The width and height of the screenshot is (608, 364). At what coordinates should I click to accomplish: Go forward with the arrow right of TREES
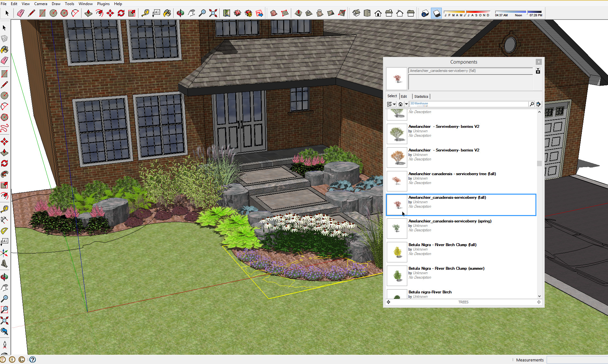[539, 302]
